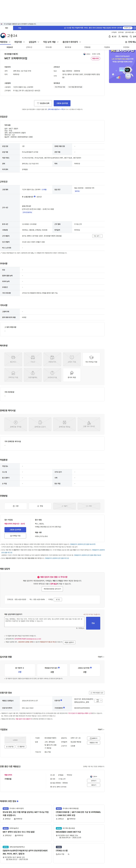Open the 검색 search icon
Viewport: 136px width, 868px height.
133,36
